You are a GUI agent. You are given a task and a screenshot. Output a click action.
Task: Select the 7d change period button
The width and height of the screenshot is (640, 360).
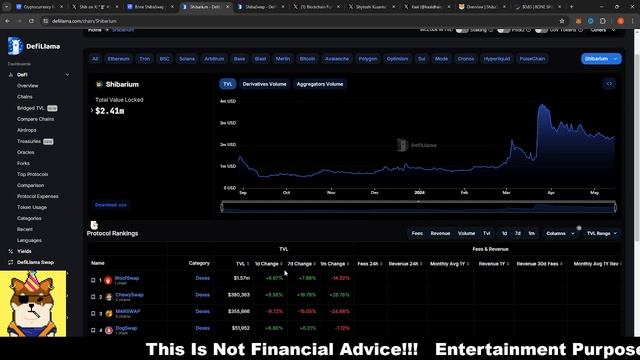point(518,233)
